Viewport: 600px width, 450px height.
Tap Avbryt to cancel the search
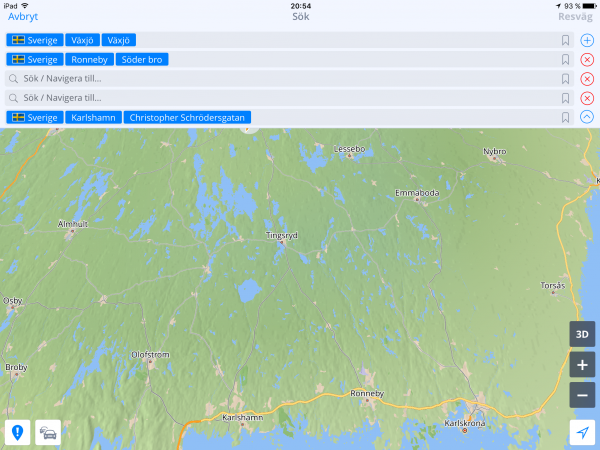(22, 17)
